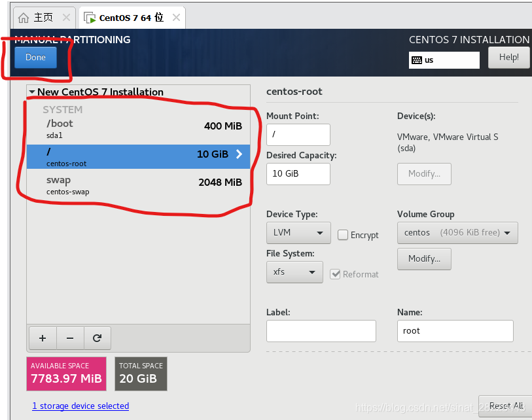The image size is (532, 420).
Task: Click the centos-root heading text
Action: tap(294, 91)
